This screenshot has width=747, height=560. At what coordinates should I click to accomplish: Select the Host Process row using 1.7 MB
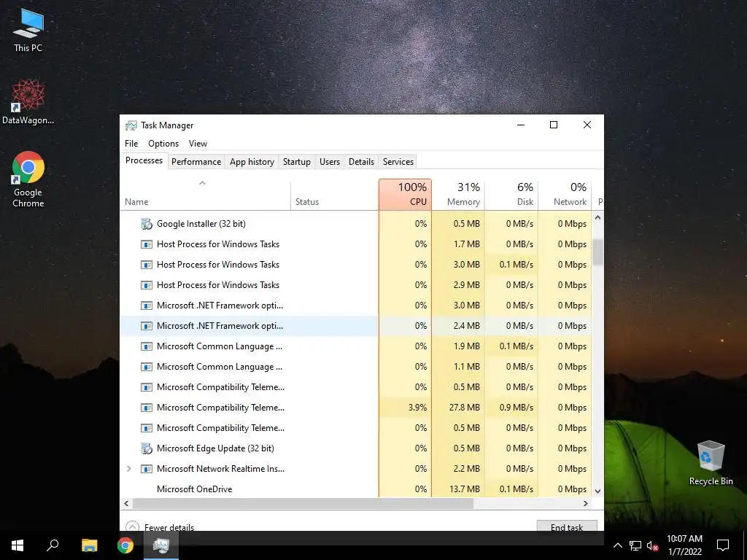(356, 244)
